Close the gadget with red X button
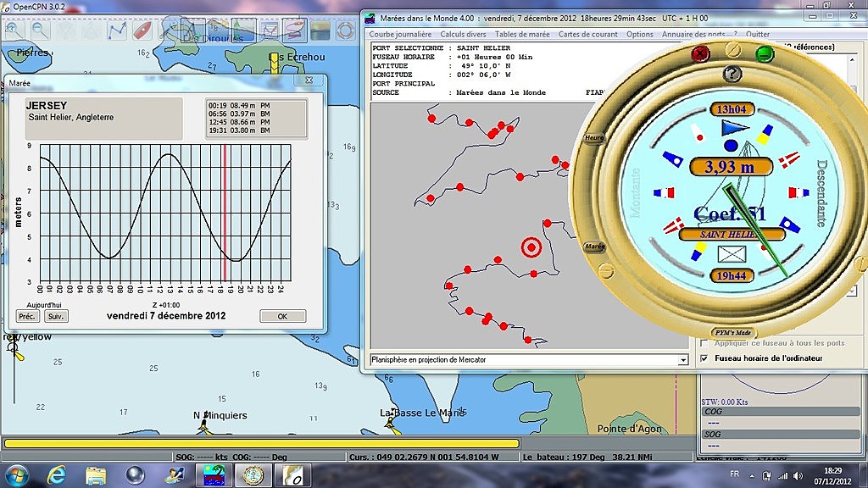Screen dimensions: 868x488 pos(700,53)
